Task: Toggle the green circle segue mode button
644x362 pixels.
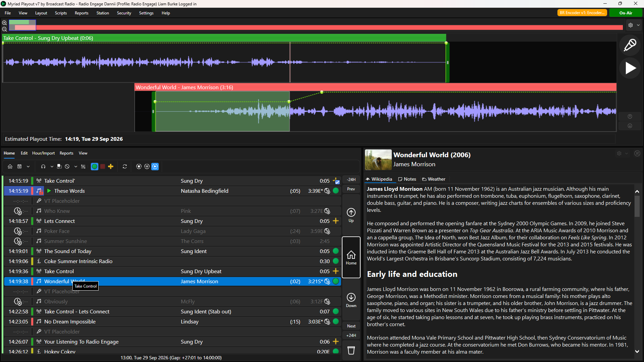Action: pos(95,167)
